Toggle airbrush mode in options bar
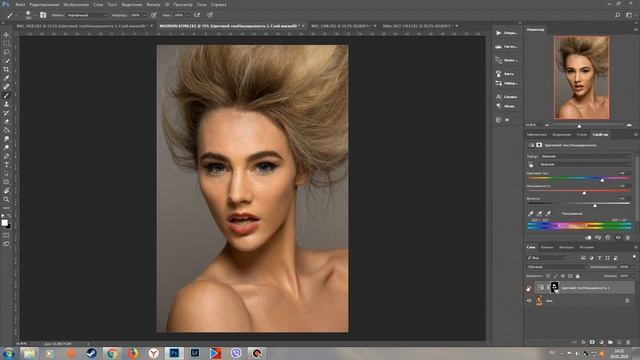 [197, 15]
